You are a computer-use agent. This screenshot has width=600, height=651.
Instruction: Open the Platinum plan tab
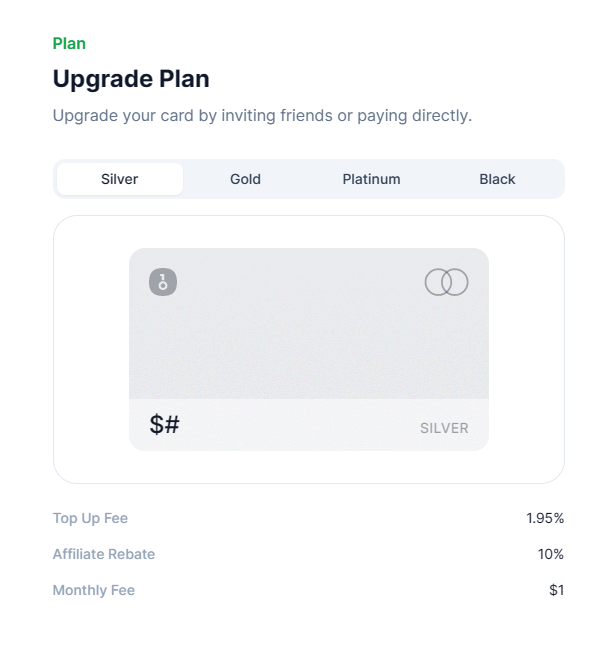pos(371,179)
